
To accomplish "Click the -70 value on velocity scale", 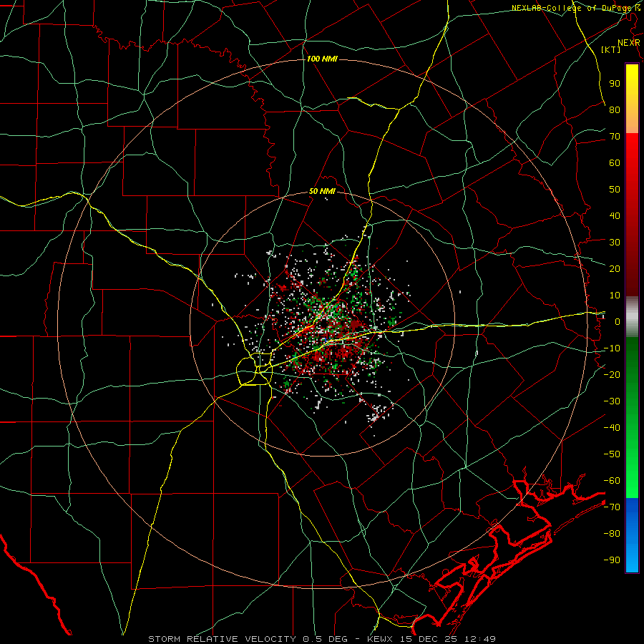I will (612, 507).
